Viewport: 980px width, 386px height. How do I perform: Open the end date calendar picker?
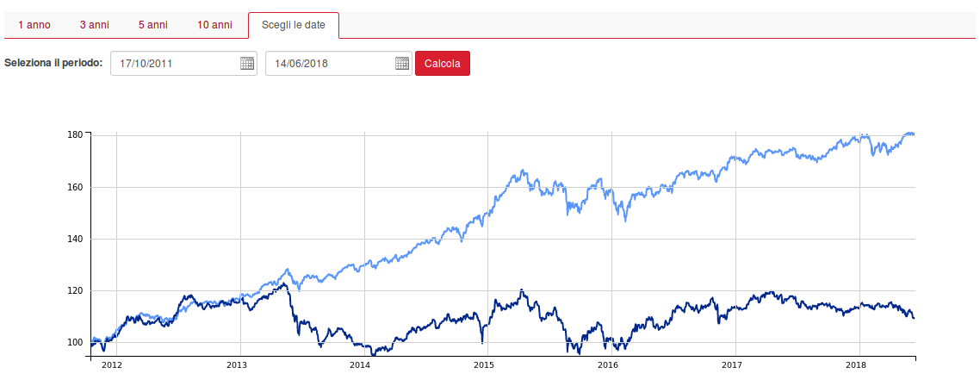pos(402,63)
